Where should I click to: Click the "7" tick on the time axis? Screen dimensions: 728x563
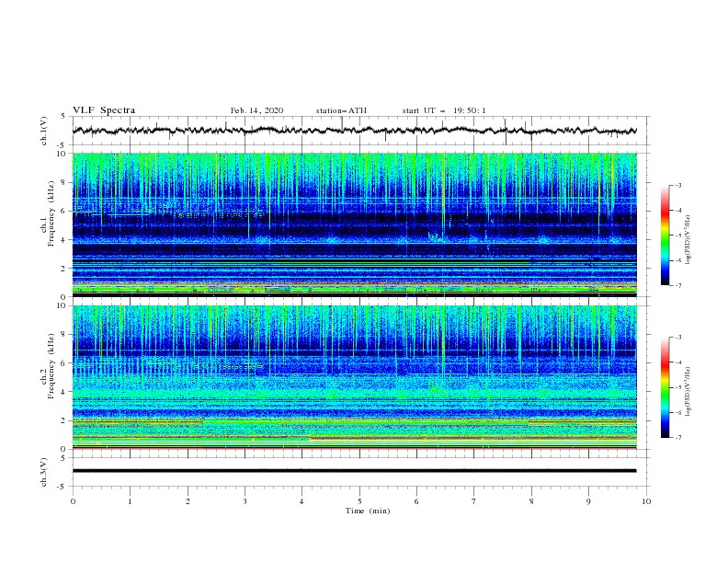point(474,501)
